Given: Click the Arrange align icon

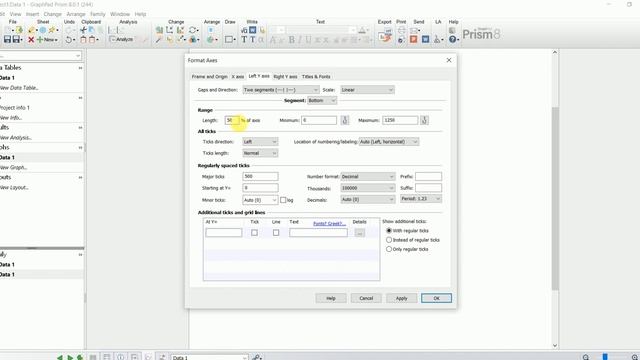Looking at the screenshot, I should (x=211, y=30).
